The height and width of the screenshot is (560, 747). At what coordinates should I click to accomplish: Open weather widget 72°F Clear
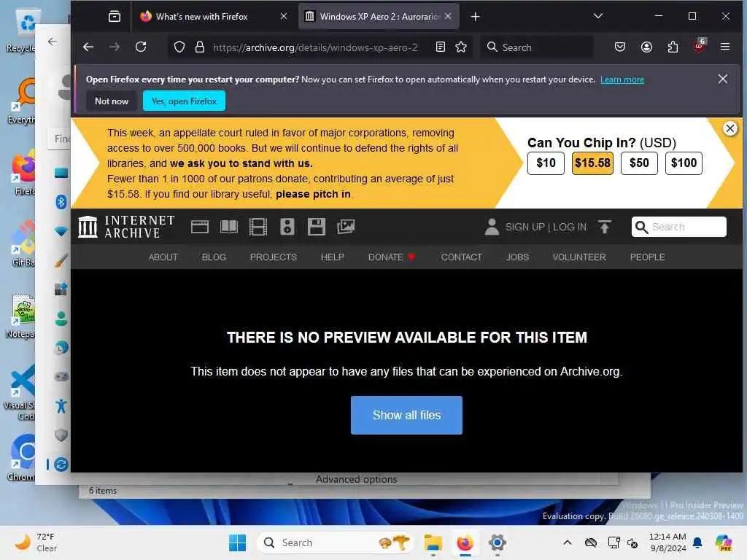pyautogui.click(x=36, y=542)
